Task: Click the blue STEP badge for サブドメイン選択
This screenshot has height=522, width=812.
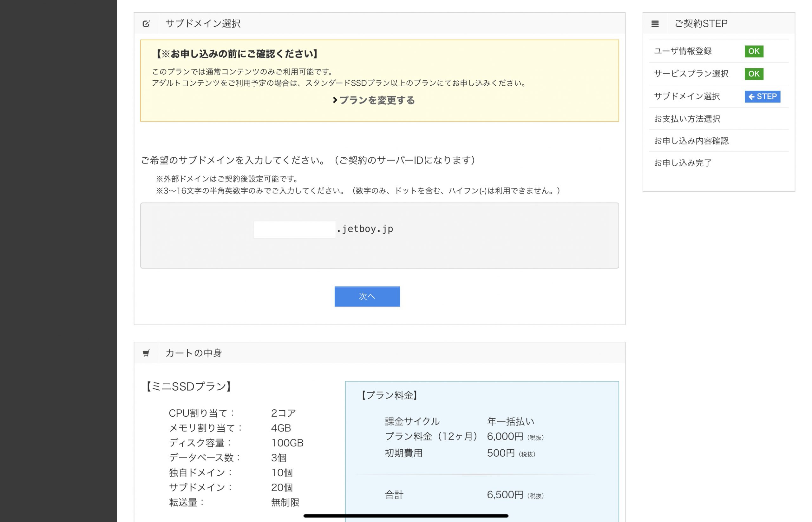Action: click(762, 96)
